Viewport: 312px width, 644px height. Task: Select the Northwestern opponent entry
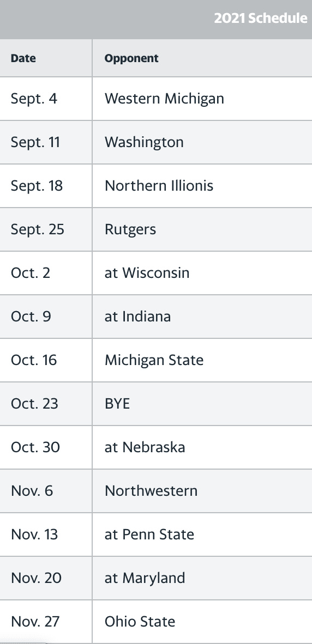point(151,490)
